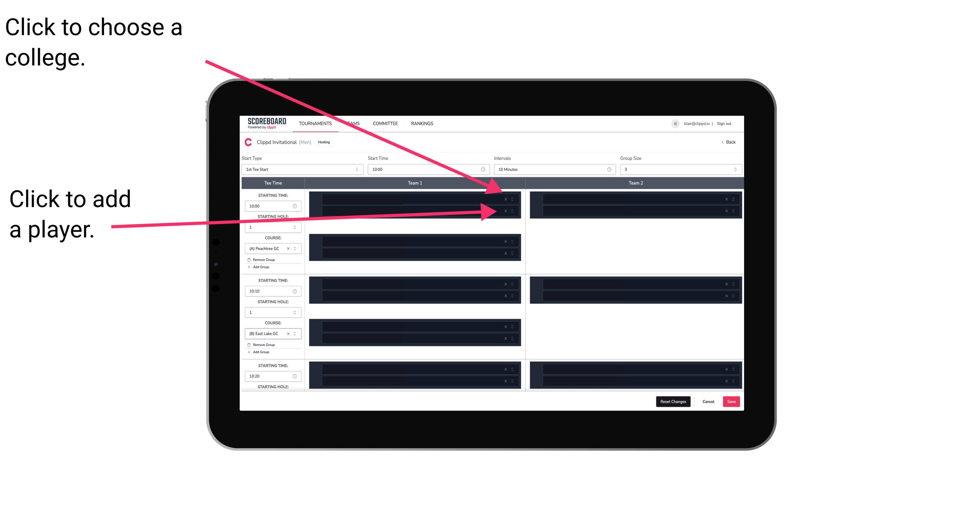Image resolution: width=980 pixels, height=527 pixels.
Task: Click Remove Group for Peachtree GC course
Action: 263,259
